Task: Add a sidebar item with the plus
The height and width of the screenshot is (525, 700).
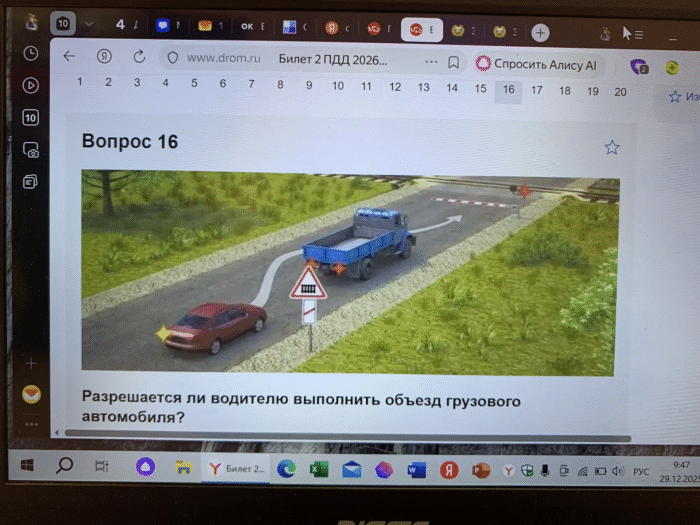Action: pos(31,363)
